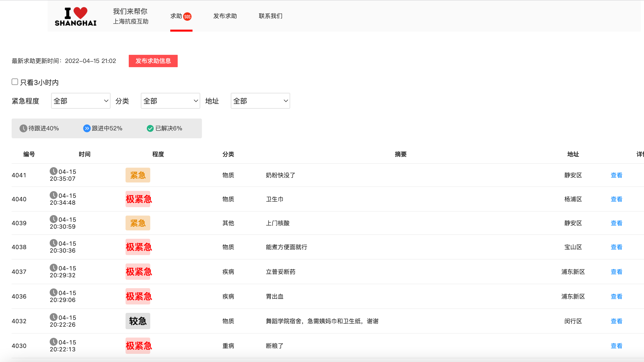Click the green resolved checkmark icon
The image size is (644, 362).
(x=150, y=128)
